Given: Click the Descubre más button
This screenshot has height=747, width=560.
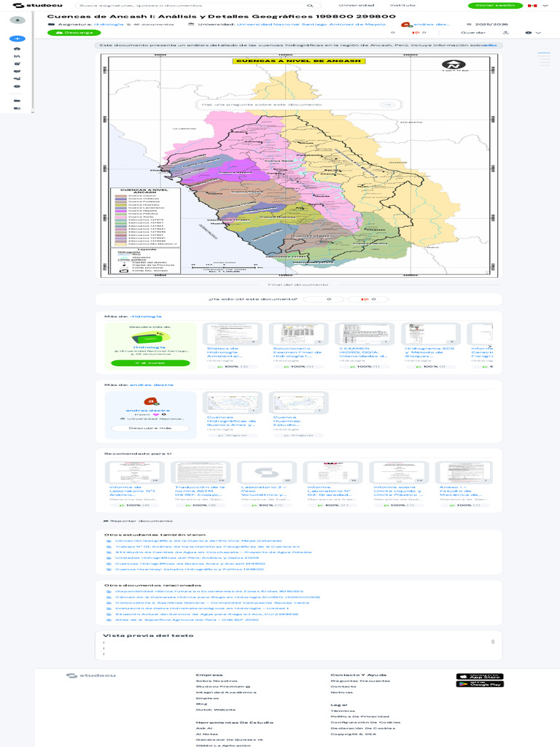Looking at the screenshot, I should 150,427.
